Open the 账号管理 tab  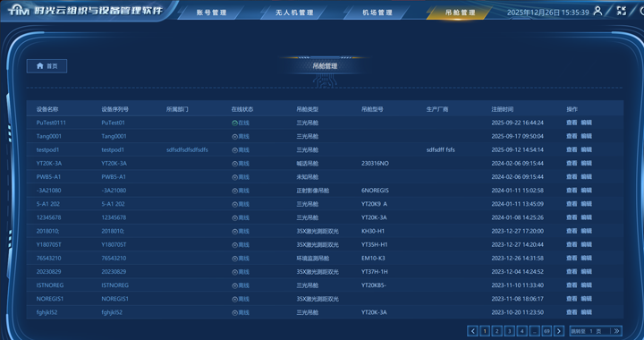click(211, 13)
